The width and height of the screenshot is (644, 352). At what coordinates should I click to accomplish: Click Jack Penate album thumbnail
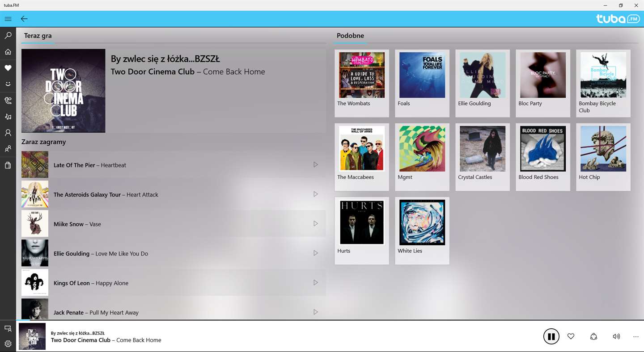click(x=35, y=309)
